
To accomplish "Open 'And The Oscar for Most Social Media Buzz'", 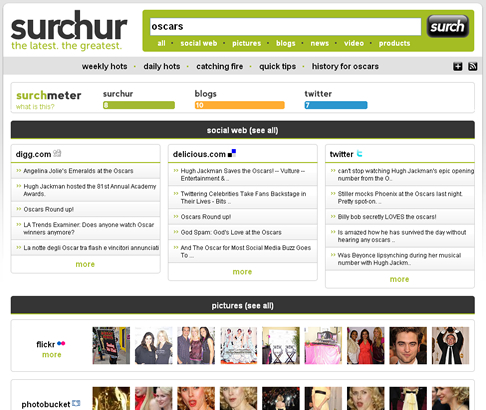I will click(x=246, y=251).
